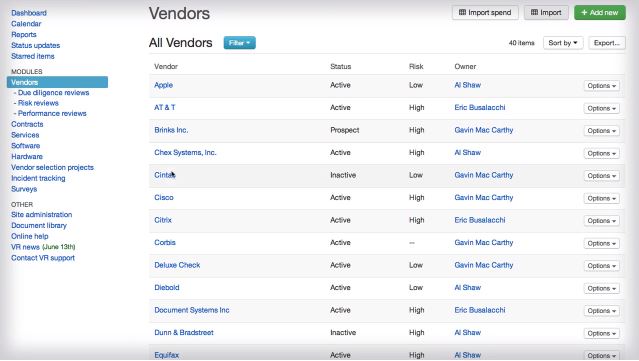Open Surveys module
The height and width of the screenshot is (361, 639).
coord(24,189)
